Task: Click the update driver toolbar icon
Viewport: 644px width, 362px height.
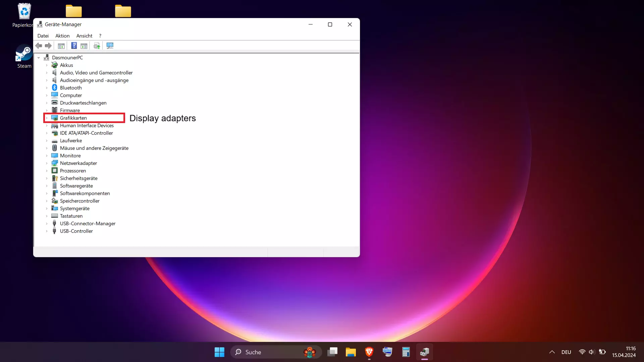Action: (97, 46)
